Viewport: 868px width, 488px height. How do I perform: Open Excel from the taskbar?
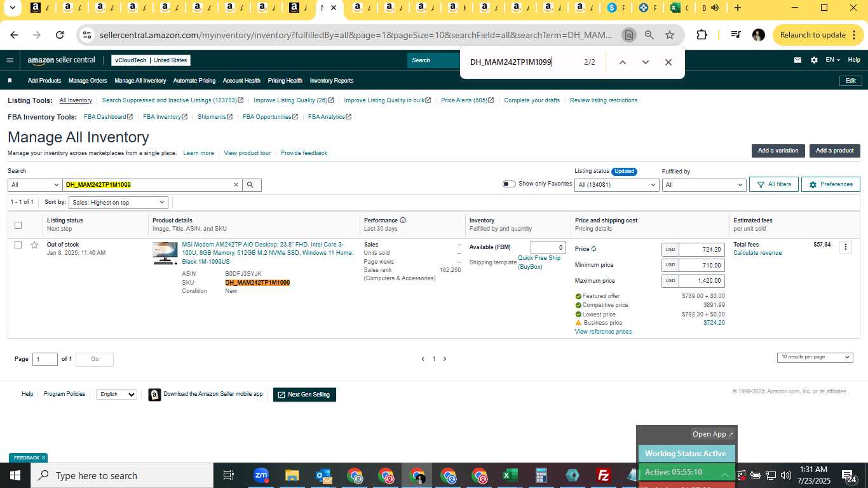(x=510, y=475)
